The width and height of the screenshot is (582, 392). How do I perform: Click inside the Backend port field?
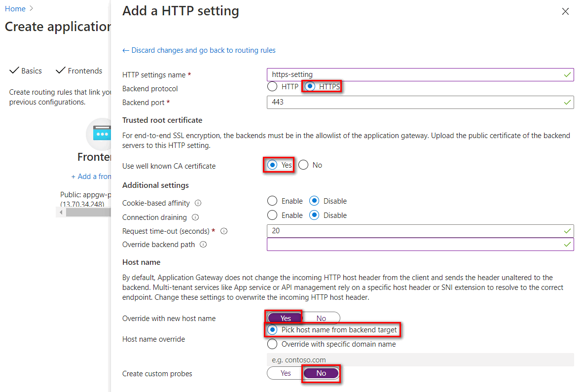coord(419,102)
